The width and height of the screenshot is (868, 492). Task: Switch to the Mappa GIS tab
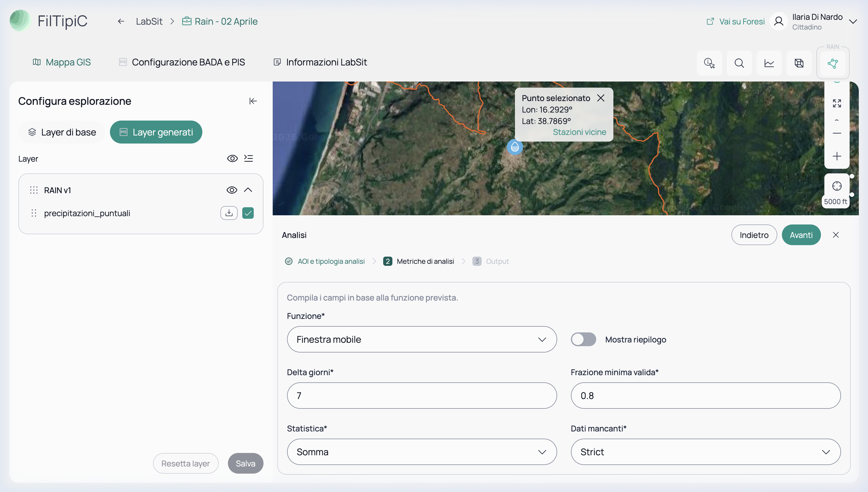[61, 62]
